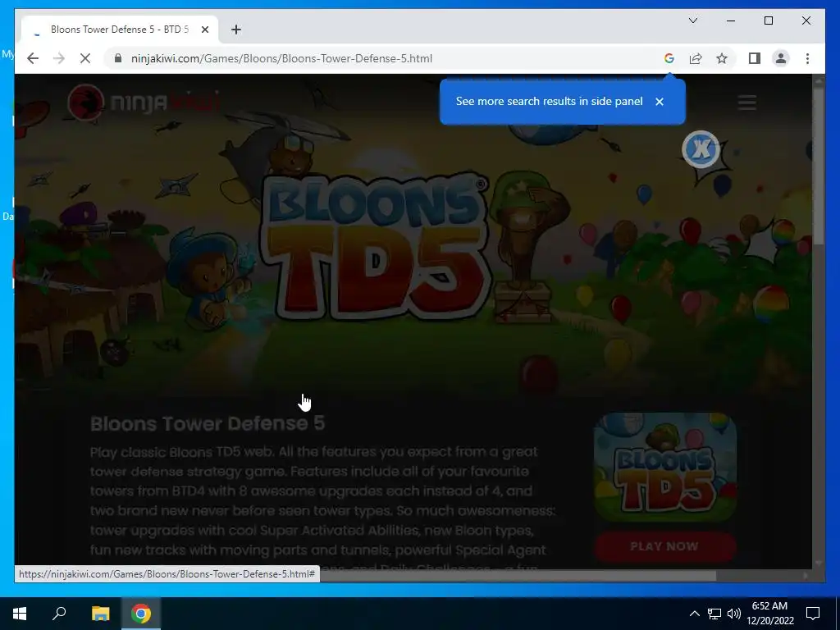The height and width of the screenshot is (630, 840).
Task: Click the PLAY NOW button
Action: tap(664, 546)
